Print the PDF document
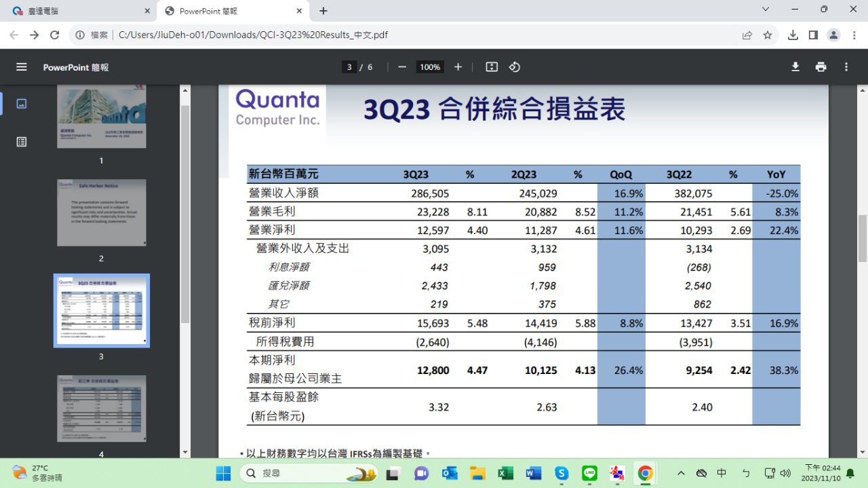 [821, 67]
